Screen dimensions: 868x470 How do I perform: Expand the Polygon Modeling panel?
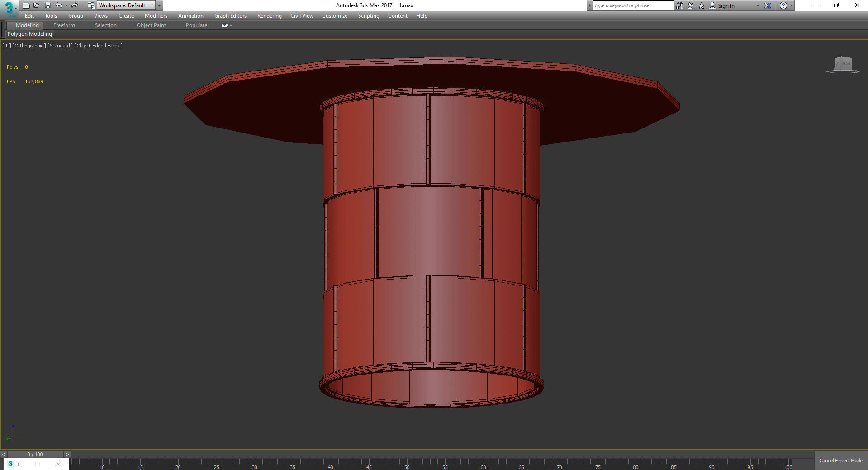tap(30, 34)
